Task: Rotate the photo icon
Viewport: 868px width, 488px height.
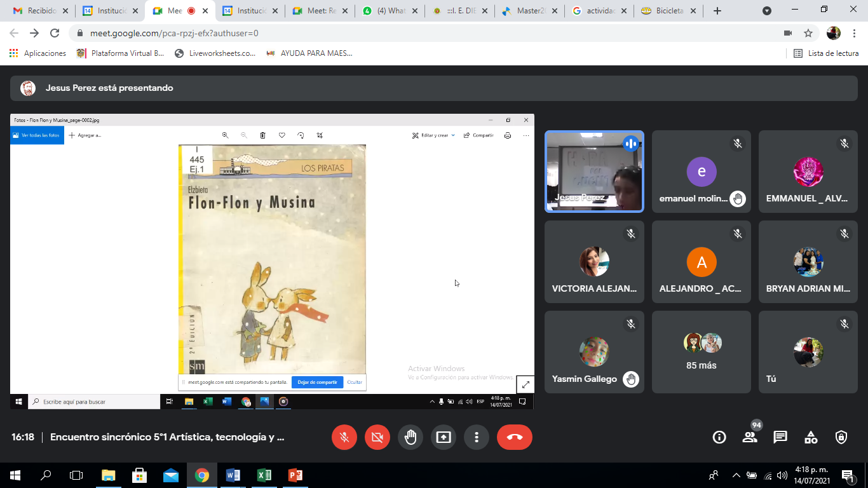Action: point(301,135)
